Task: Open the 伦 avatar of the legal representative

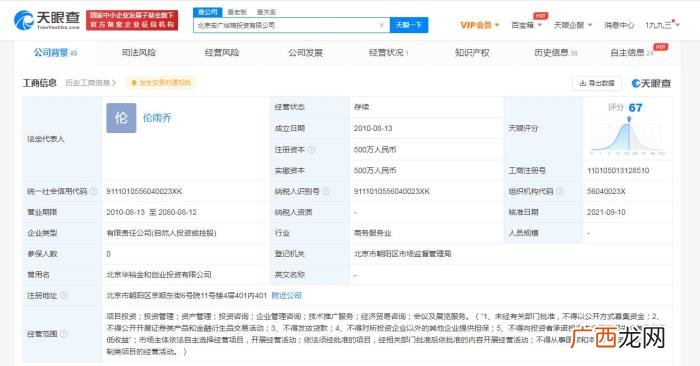Action: [x=121, y=118]
